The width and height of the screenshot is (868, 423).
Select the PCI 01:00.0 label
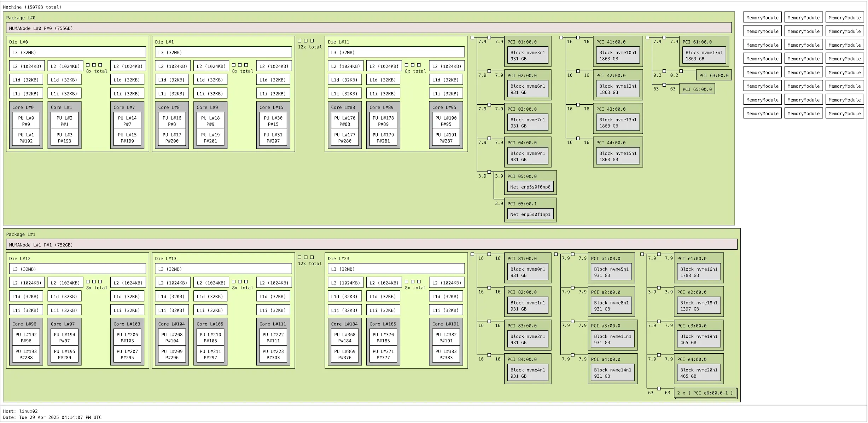[522, 42]
